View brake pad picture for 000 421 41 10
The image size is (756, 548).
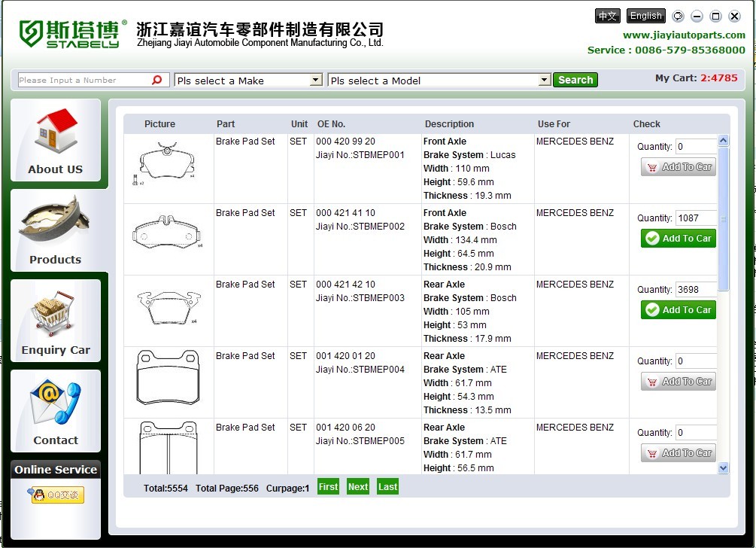point(167,233)
